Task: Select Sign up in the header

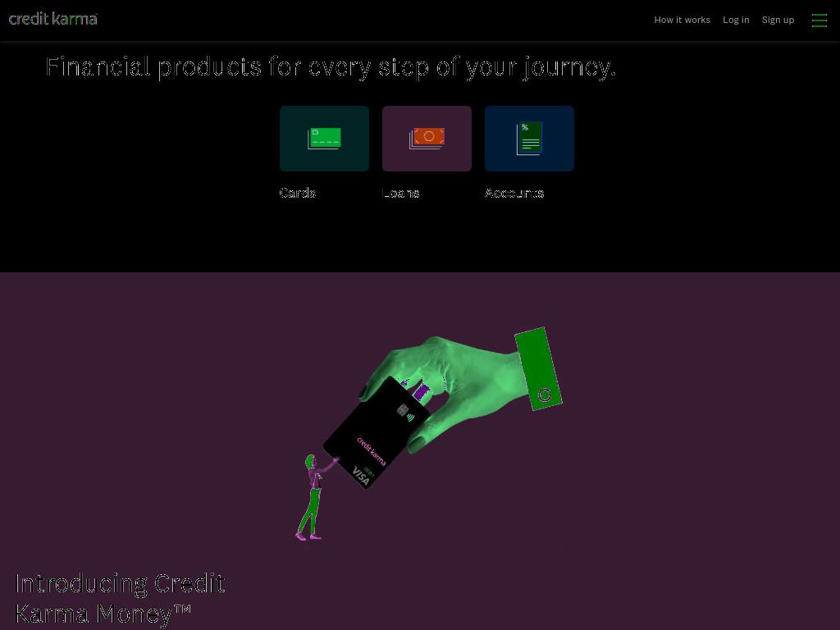Action: point(778,20)
